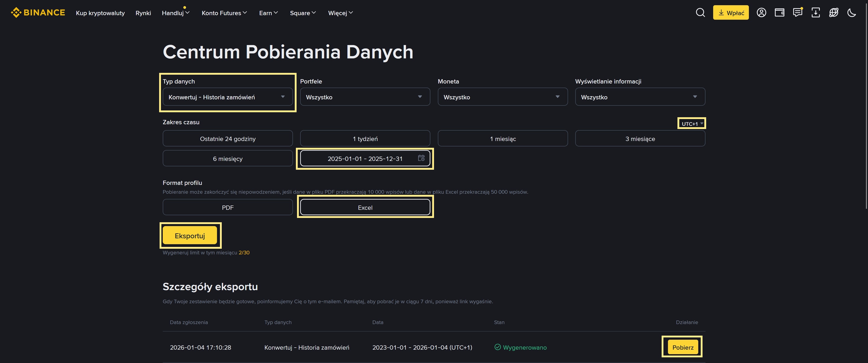Click the yellow Wpłać button

click(x=731, y=12)
